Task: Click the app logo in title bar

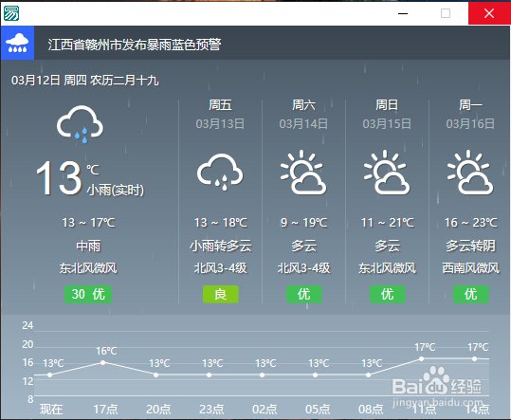Action: [x=11, y=13]
